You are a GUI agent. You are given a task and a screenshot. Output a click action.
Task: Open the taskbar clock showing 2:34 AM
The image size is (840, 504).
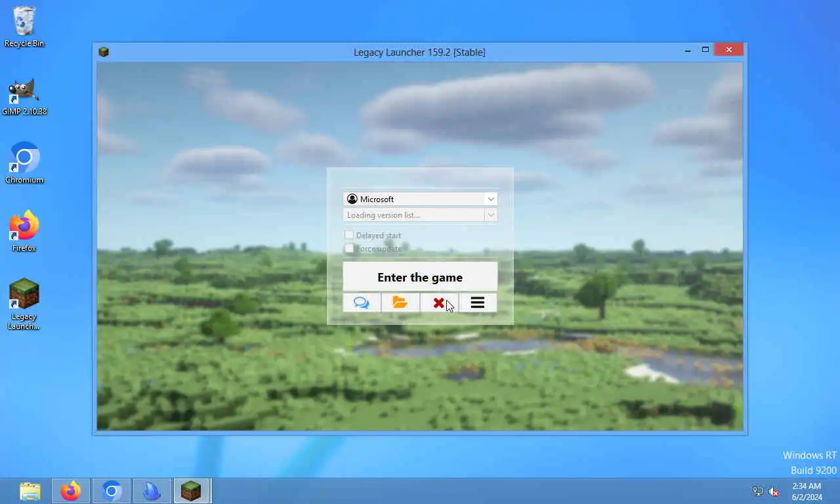tap(807, 492)
